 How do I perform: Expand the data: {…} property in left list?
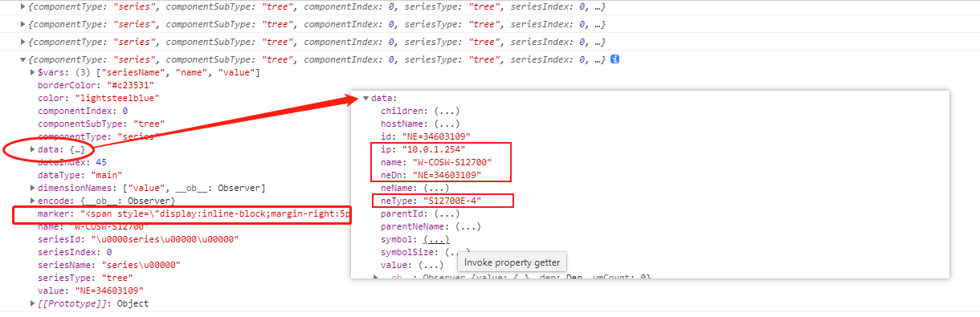point(33,149)
